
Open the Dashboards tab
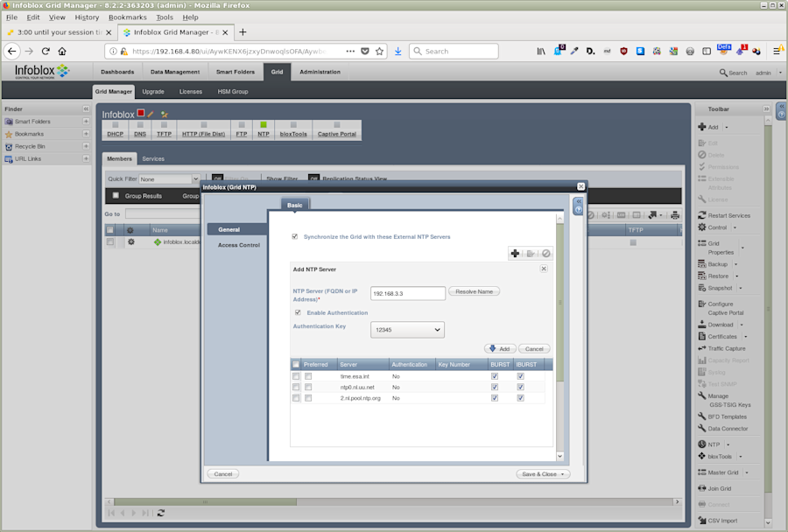[x=117, y=72]
